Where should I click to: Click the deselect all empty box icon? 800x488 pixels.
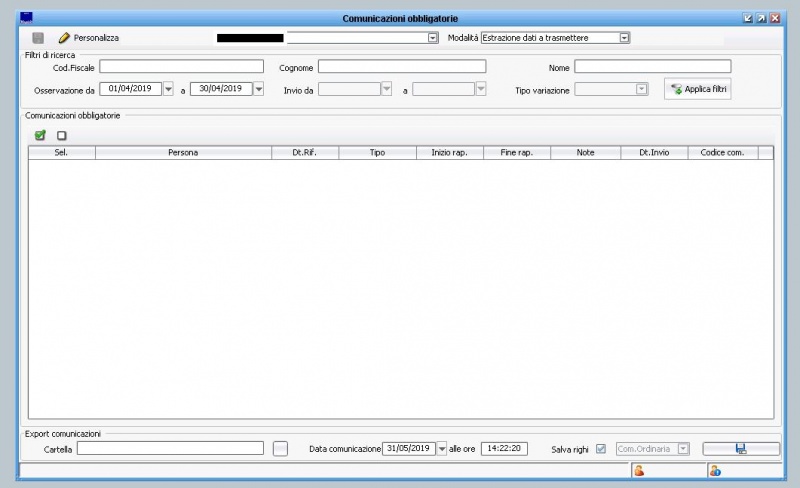coord(62,135)
